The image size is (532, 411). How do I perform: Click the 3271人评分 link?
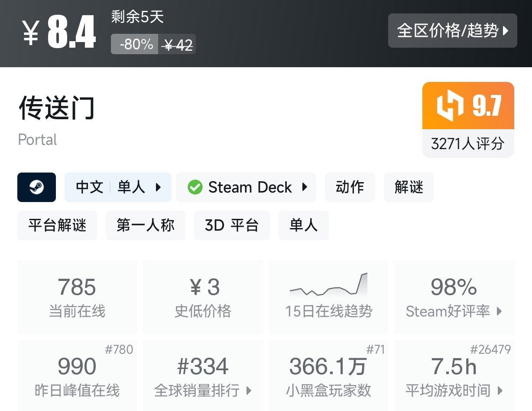coord(468,143)
